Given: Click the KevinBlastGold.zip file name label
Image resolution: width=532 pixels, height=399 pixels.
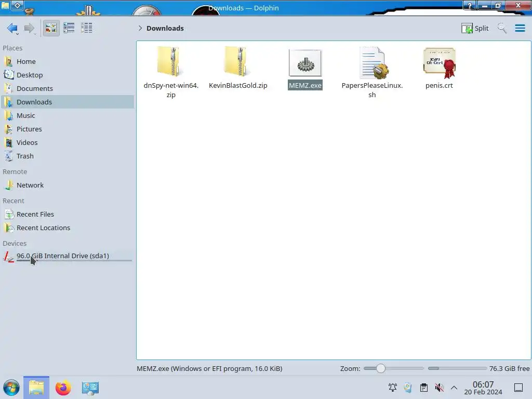Looking at the screenshot, I should pyautogui.click(x=238, y=86).
